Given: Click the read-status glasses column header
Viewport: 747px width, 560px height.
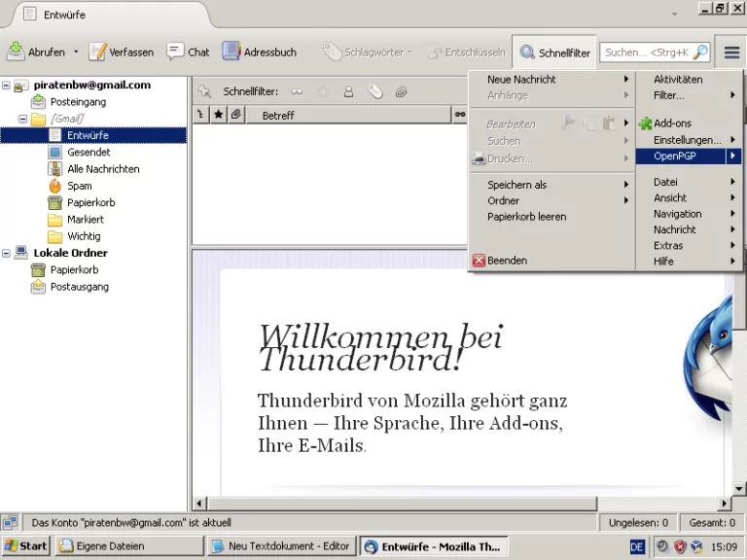Looking at the screenshot, I should (x=460, y=115).
